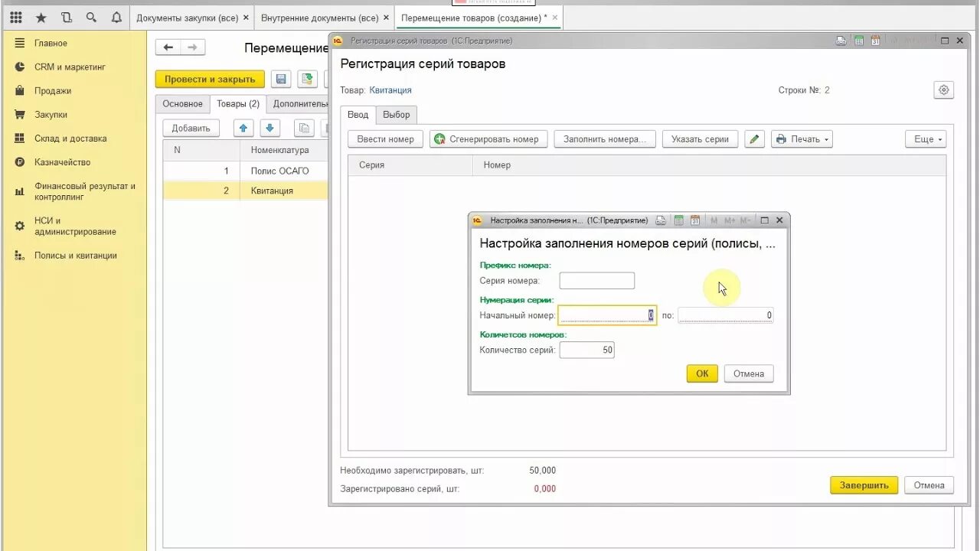Image resolution: width=980 pixels, height=551 pixels.
Task: Open the Дополнительно tab
Action: pos(300,104)
